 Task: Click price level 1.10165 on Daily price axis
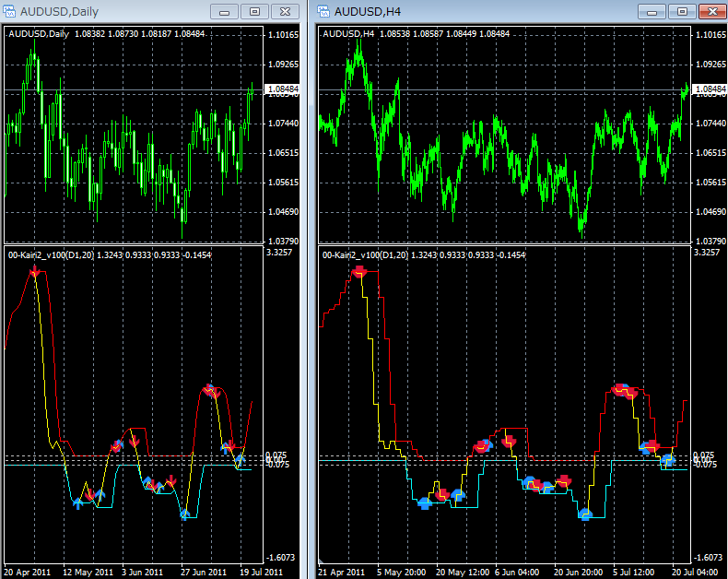pos(283,35)
